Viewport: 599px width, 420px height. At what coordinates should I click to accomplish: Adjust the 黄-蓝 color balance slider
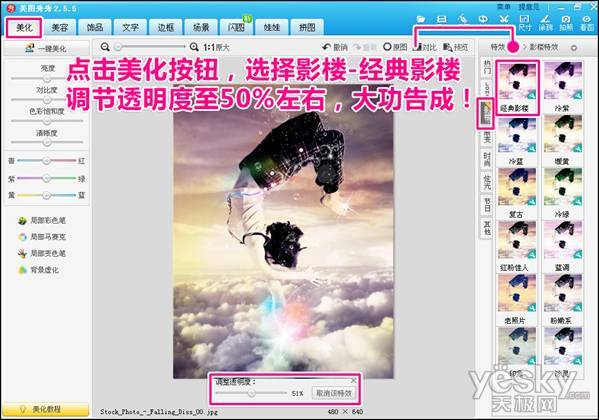coord(47,195)
